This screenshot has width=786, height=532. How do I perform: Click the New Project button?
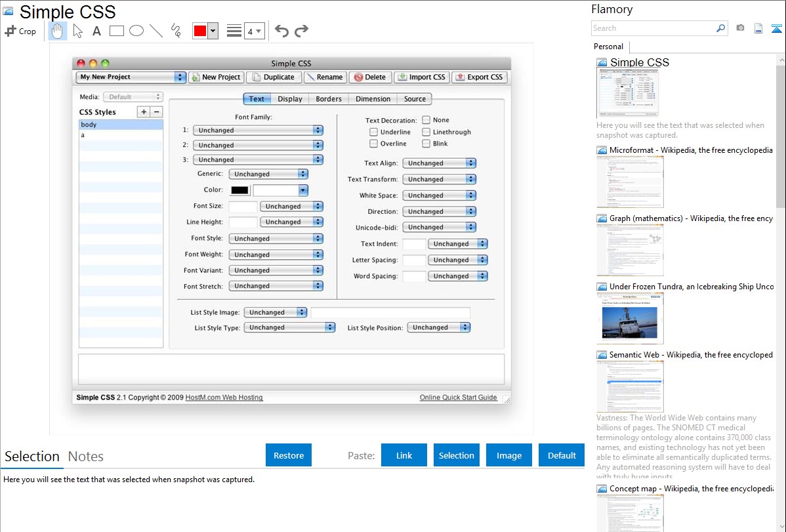[217, 77]
